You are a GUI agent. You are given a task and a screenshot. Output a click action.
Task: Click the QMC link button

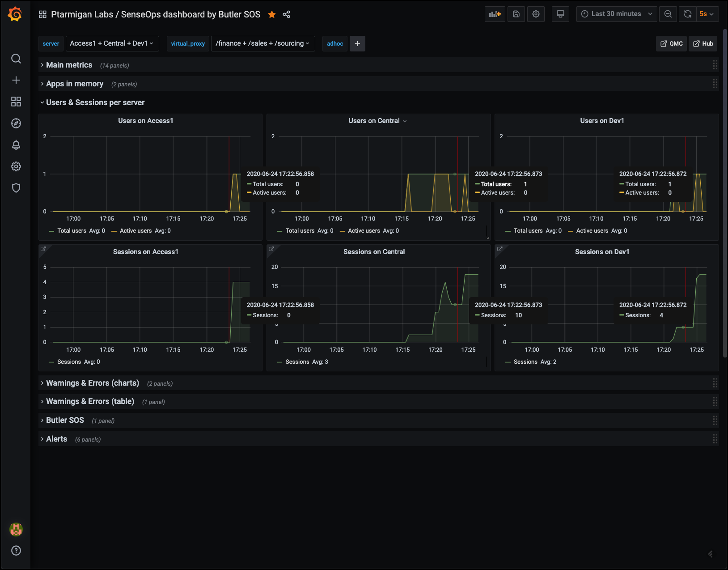(x=671, y=43)
